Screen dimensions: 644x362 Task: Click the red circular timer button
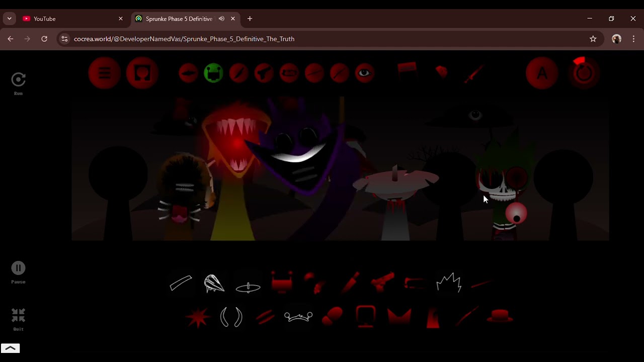tap(584, 72)
